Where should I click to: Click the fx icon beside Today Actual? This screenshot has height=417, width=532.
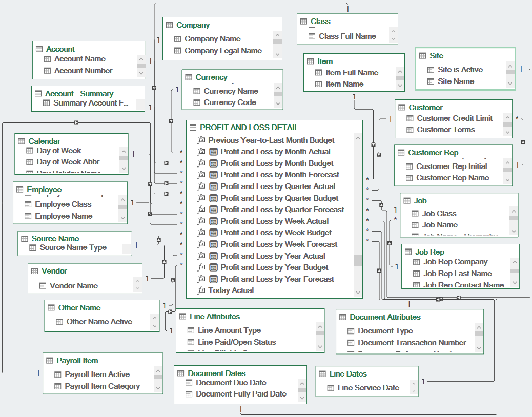(x=201, y=290)
